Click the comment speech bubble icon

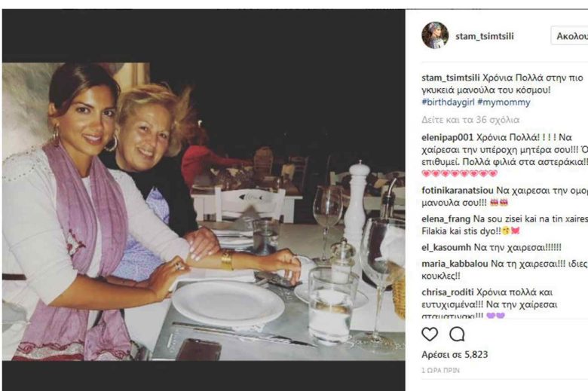point(457,334)
